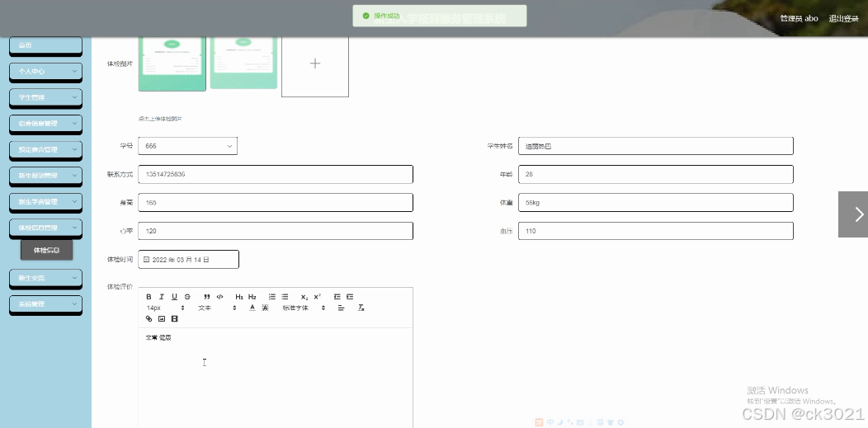Click the 联系方式 input with 13514725836

point(276,174)
